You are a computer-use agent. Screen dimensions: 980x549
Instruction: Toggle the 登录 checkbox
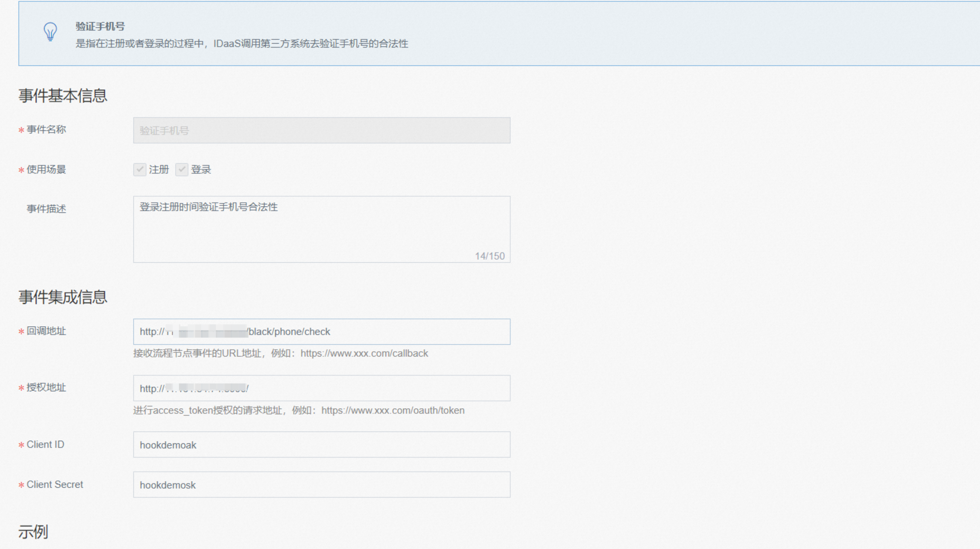[x=181, y=169]
